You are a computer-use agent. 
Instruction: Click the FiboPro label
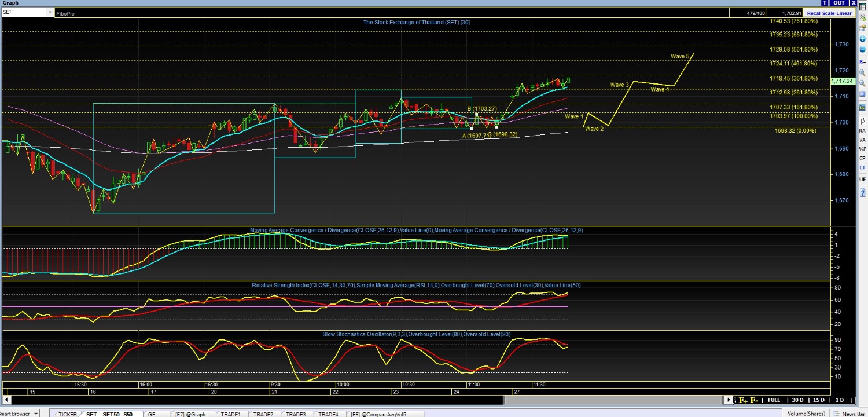[x=65, y=13]
